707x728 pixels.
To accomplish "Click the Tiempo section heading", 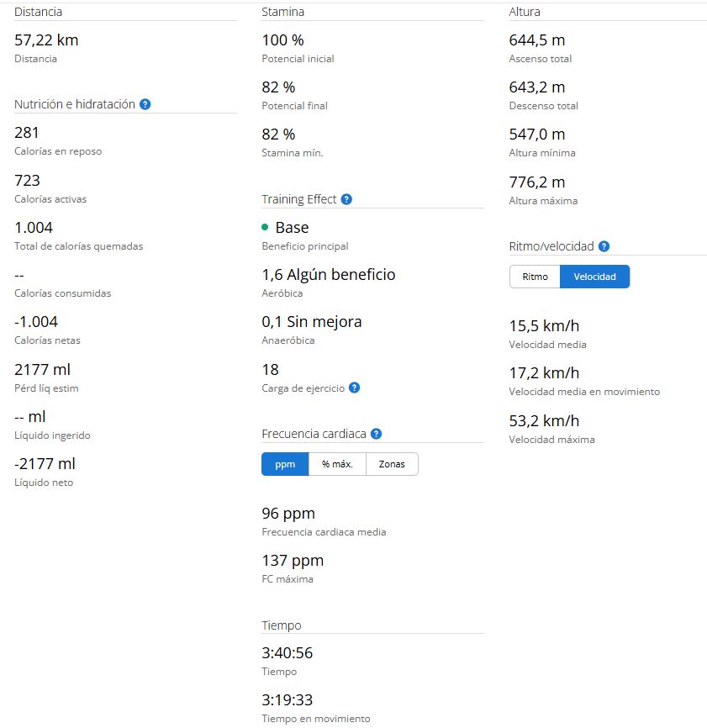I will click(x=282, y=625).
